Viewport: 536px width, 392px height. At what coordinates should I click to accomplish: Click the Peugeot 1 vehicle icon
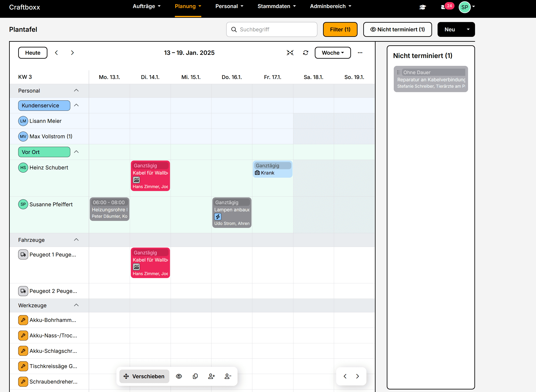(x=23, y=254)
